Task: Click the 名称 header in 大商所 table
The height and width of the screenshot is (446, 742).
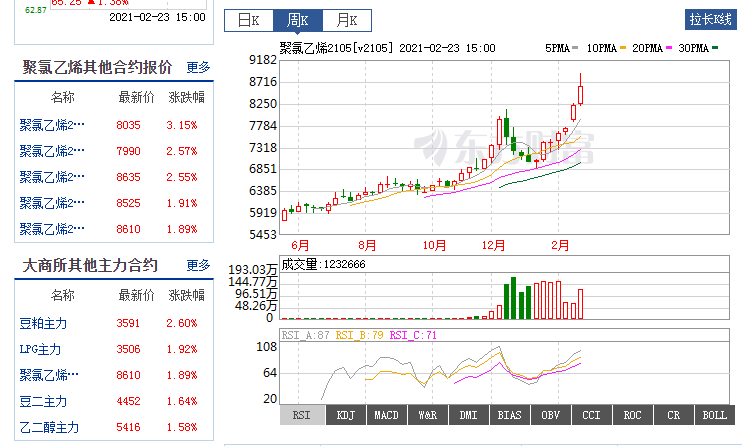Action: coord(62,295)
